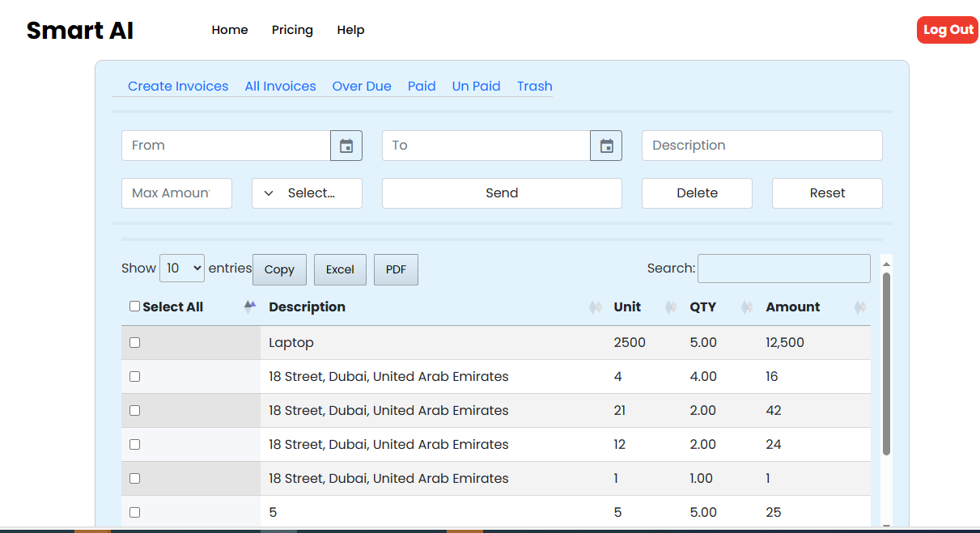
Task: Switch to the Paid tab
Action: coord(422,86)
